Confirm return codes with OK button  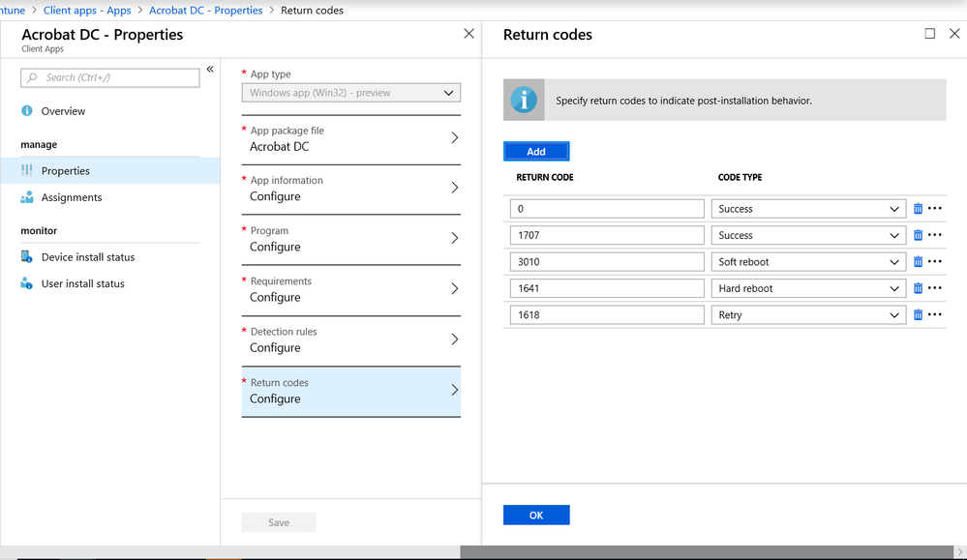tap(536, 516)
